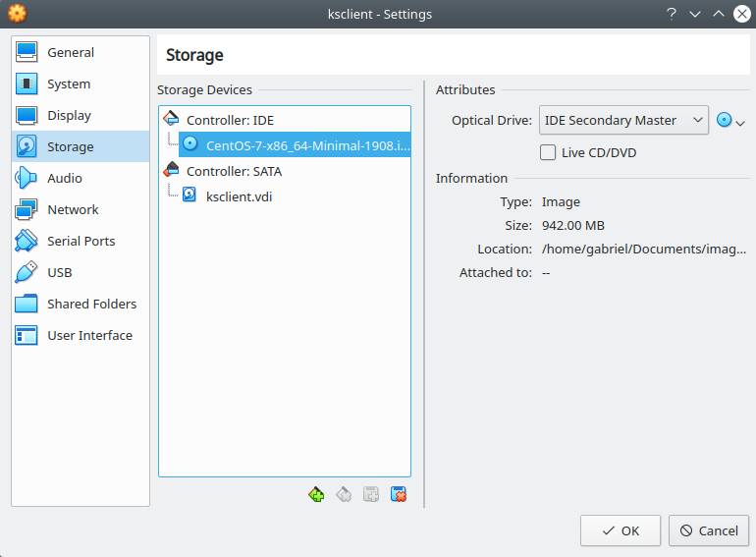Open the General settings category
The height and width of the screenshot is (557, 756).
tap(81, 52)
